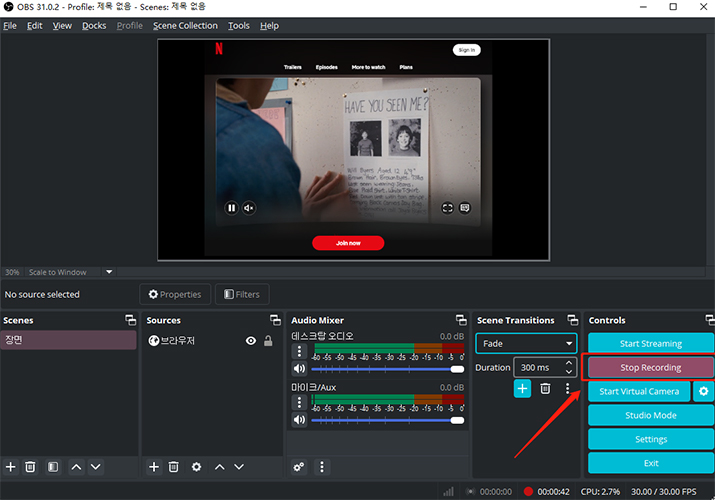Open transition properties three-dot menu
This screenshot has width=715, height=500.
[x=567, y=388]
